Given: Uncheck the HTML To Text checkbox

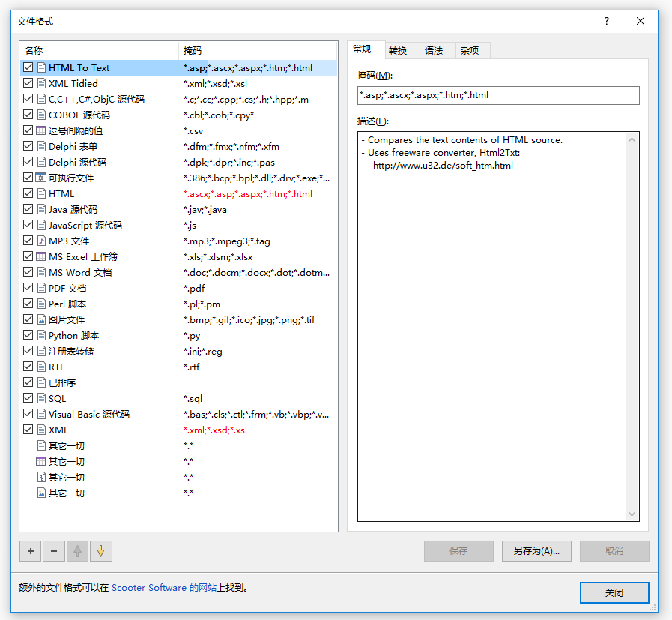Looking at the screenshot, I should [x=28, y=67].
